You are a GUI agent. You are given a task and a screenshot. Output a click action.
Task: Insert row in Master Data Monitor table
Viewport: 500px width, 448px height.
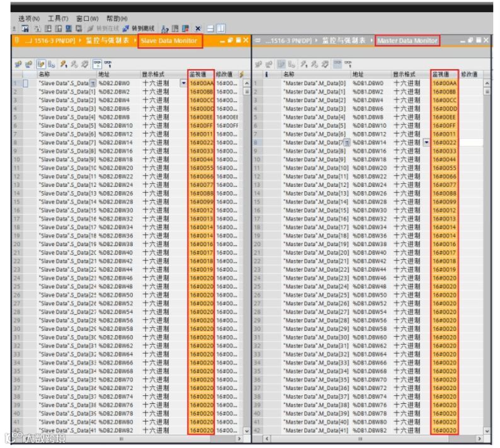click(258, 64)
